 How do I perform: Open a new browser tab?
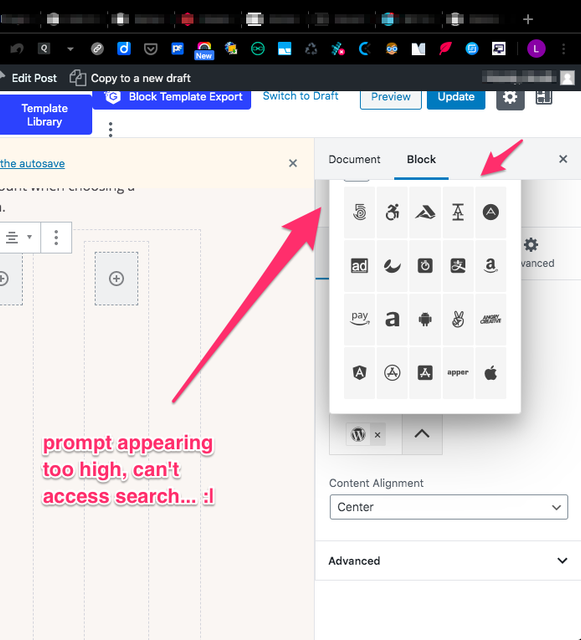528,19
